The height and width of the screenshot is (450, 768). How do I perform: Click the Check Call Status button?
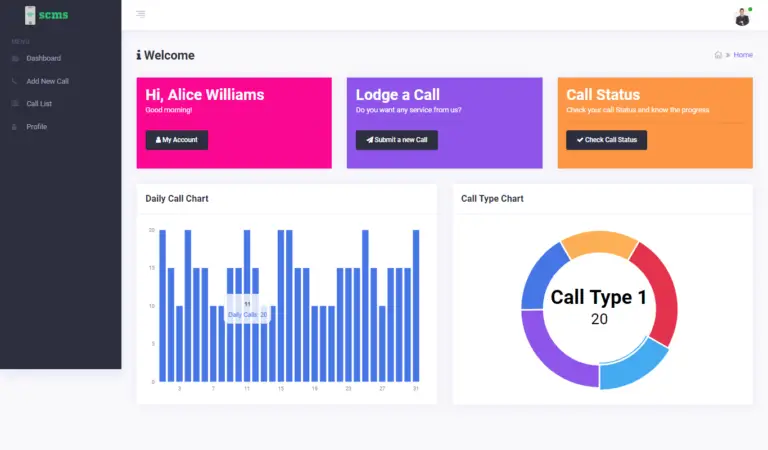point(606,140)
